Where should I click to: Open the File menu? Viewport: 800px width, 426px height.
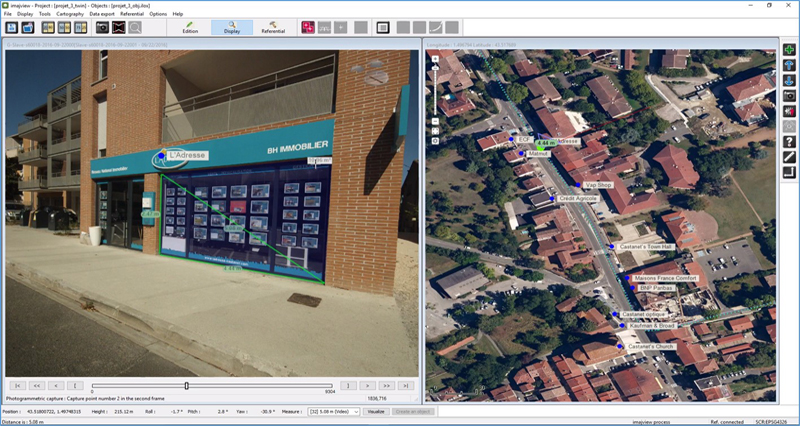(x=8, y=14)
